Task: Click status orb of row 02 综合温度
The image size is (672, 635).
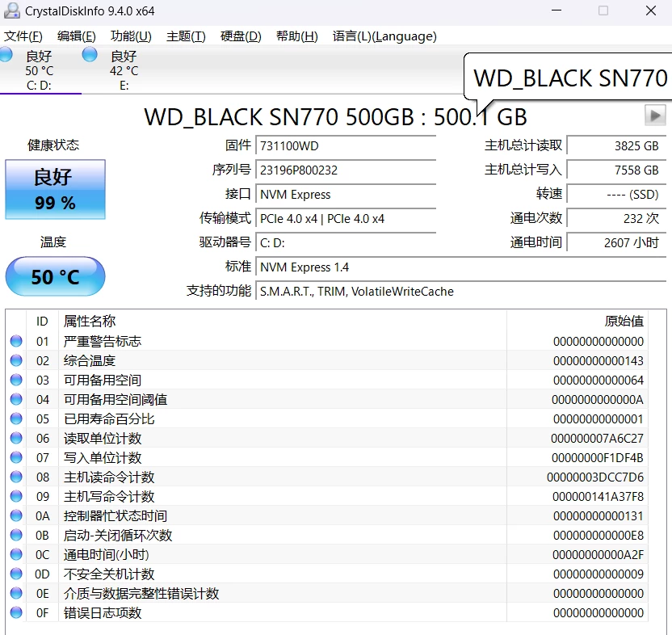Action: pyautogui.click(x=16, y=360)
